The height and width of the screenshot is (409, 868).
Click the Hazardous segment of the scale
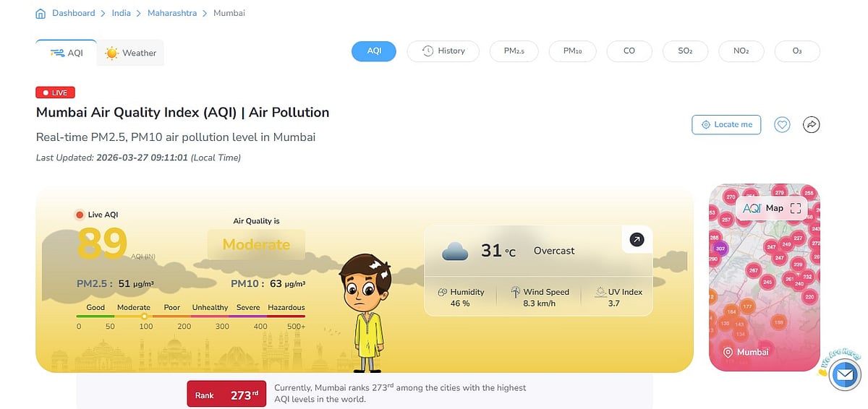(x=286, y=316)
